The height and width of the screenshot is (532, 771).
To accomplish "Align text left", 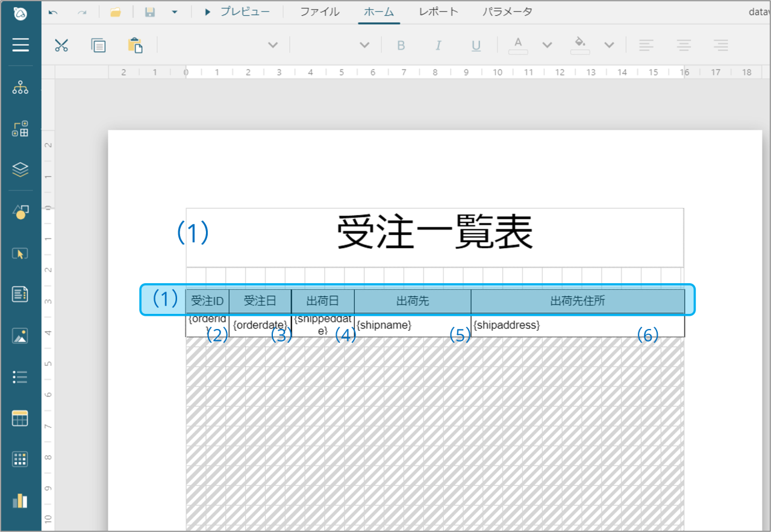I will 646,45.
